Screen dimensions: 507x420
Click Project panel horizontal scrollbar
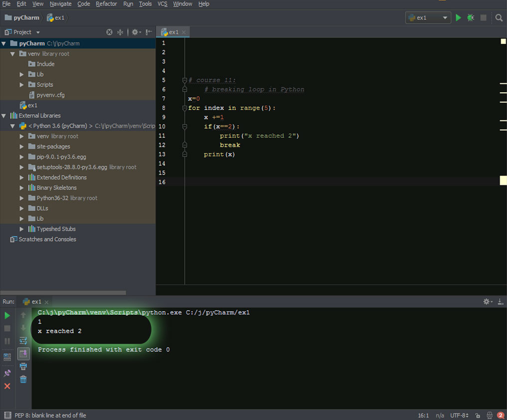(63, 292)
